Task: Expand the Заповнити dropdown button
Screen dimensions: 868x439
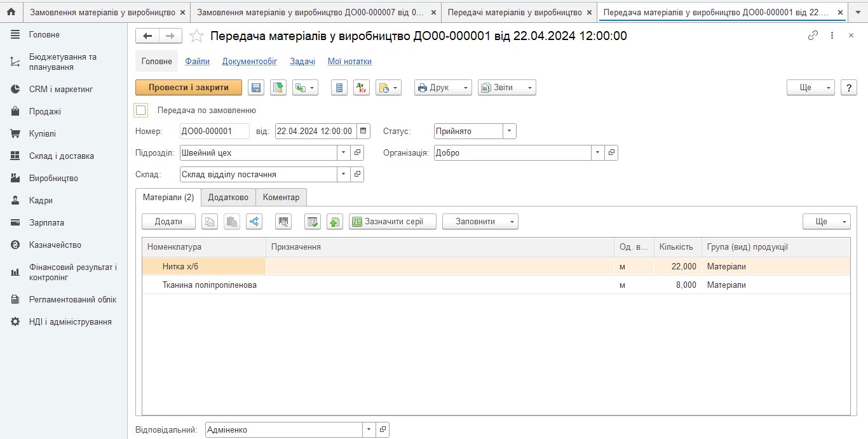Action: tap(480, 221)
